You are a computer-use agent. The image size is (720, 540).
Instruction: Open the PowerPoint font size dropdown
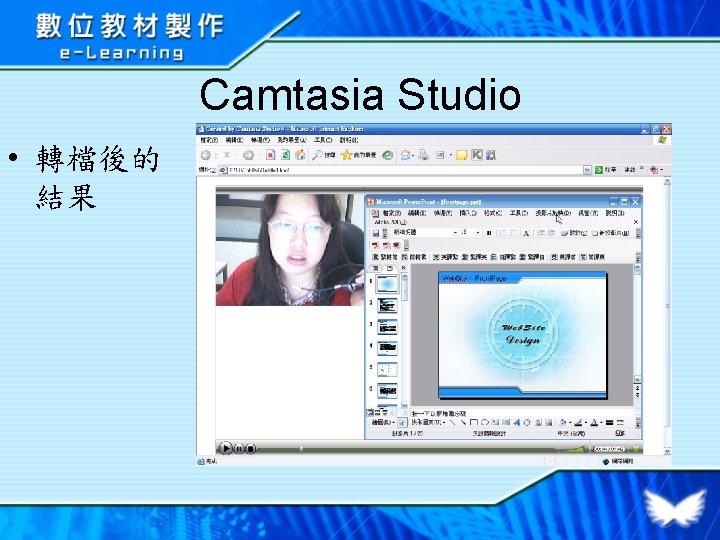point(478,233)
